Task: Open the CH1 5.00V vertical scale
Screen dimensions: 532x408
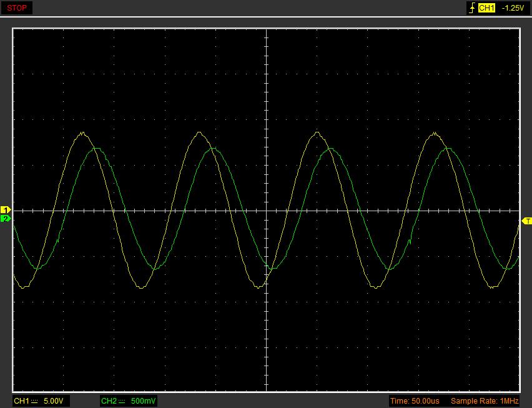Action: pos(53,401)
